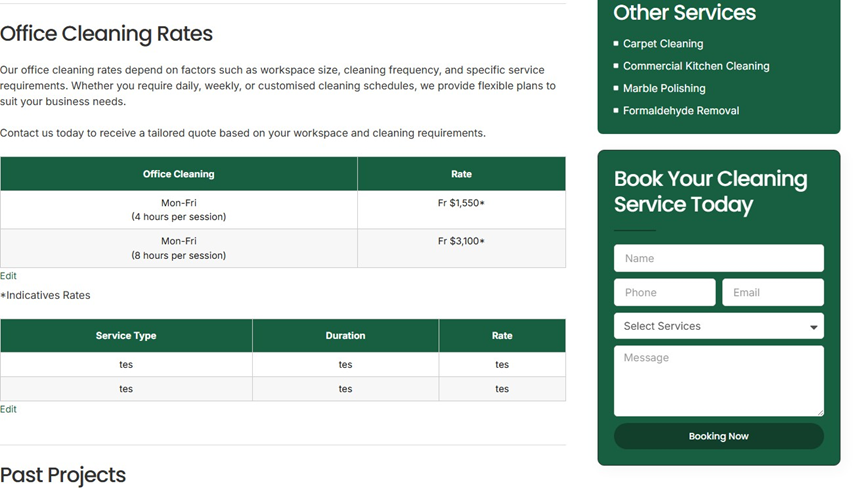Open the Carpet Cleaning service link
Viewport: 853px width, 488px height.
662,44
